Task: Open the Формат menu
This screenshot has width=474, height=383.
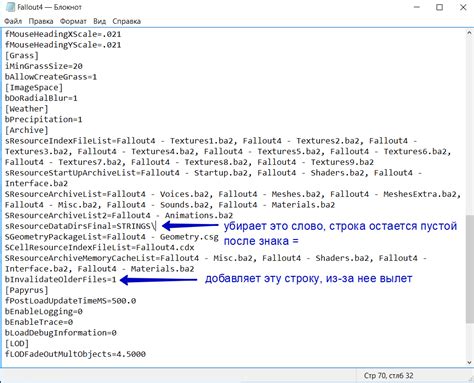Action: [x=73, y=21]
